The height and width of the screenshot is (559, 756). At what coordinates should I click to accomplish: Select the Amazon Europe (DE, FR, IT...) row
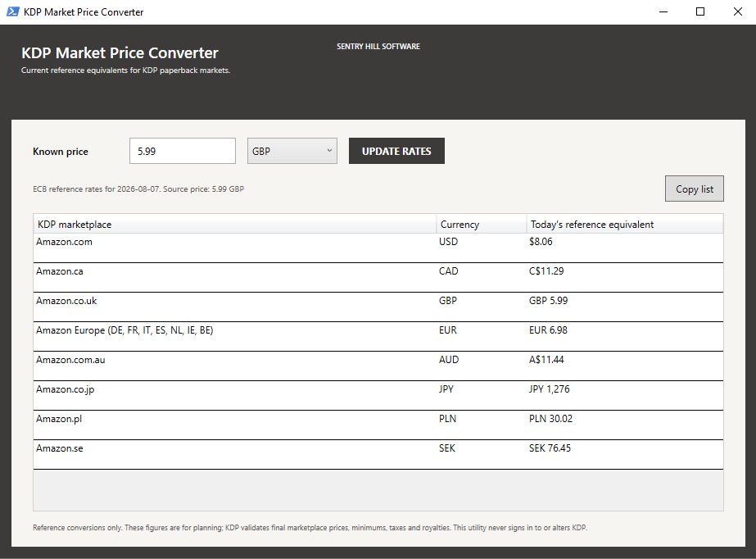(x=378, y=336)
